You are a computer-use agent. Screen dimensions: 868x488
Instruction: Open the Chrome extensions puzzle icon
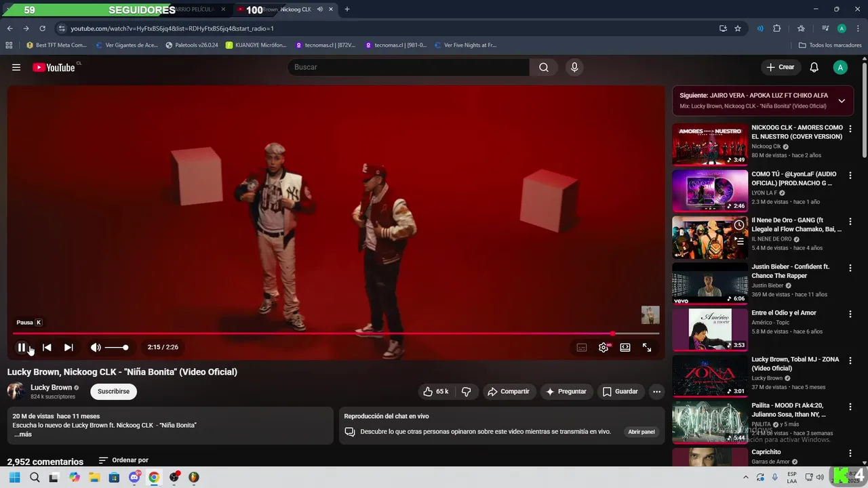pyautogui.click(x=777, y=28)
